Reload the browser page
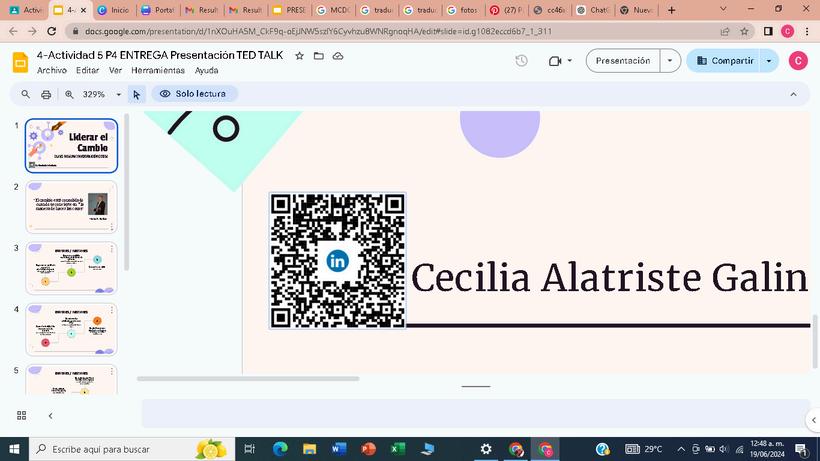The width and height of the screenshot is (820, 461). [x=51, y=31]
